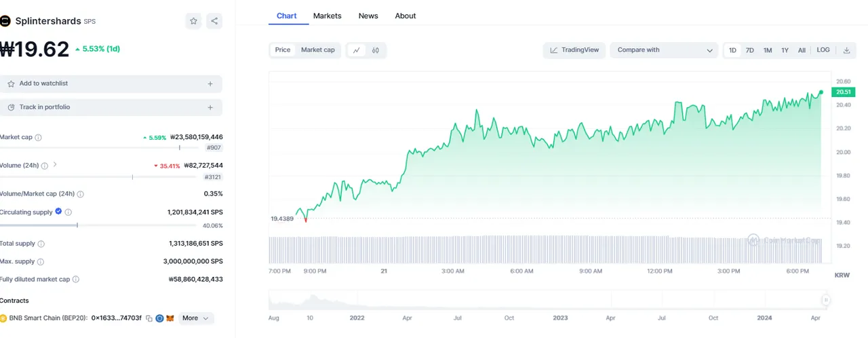Click the blue explorer icon next to contract
This screenshot has width=868, height=338.
[x=159, y=318]
